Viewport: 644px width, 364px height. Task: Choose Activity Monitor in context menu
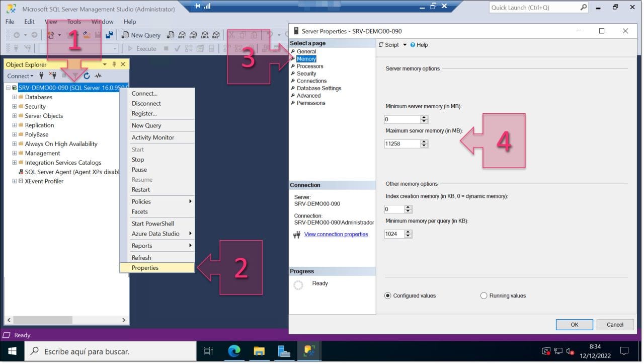(157, 137)
